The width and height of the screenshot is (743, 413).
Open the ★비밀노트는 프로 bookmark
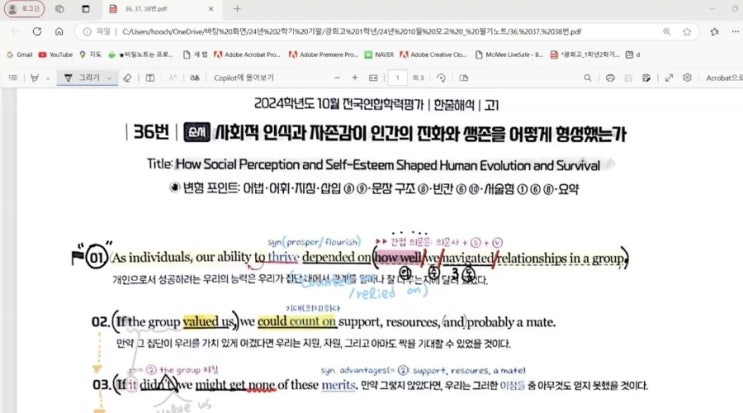(141, 54)
